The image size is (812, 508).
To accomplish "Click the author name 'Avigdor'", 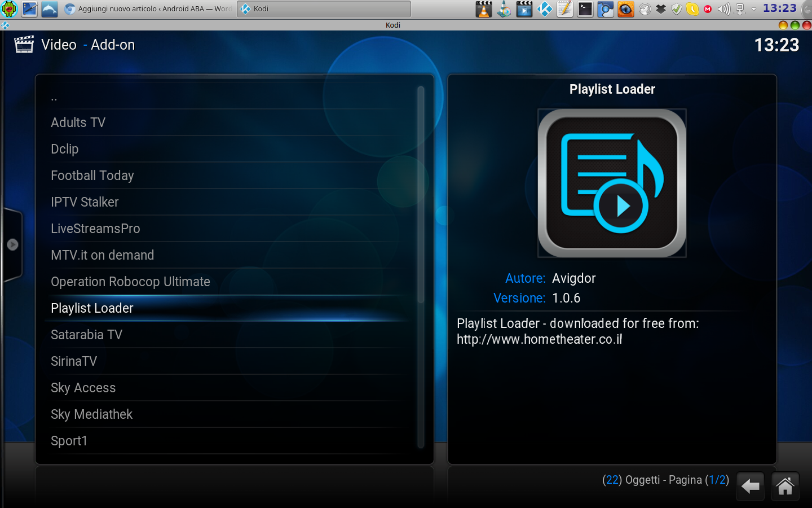I will [574, 278].
